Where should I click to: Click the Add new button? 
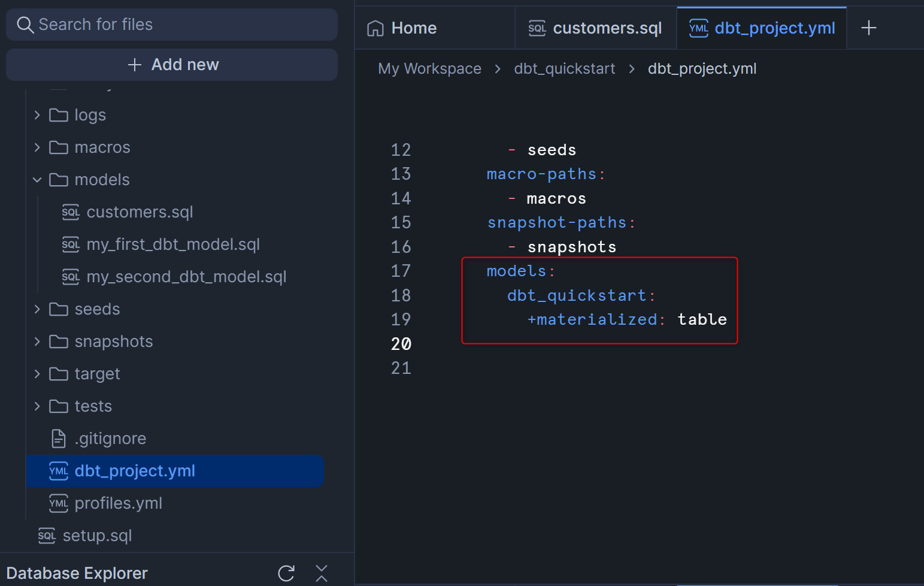[172, 65]
